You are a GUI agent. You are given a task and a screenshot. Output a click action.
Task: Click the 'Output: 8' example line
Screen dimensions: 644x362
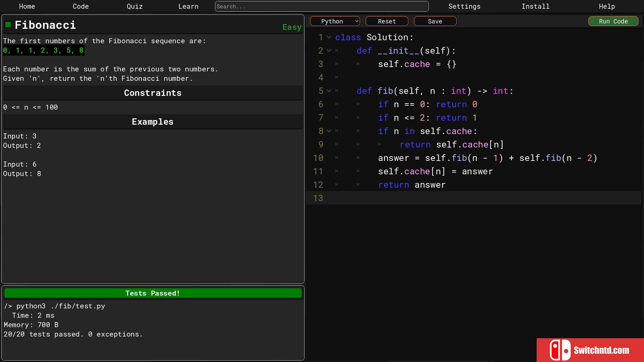point(22,174)
